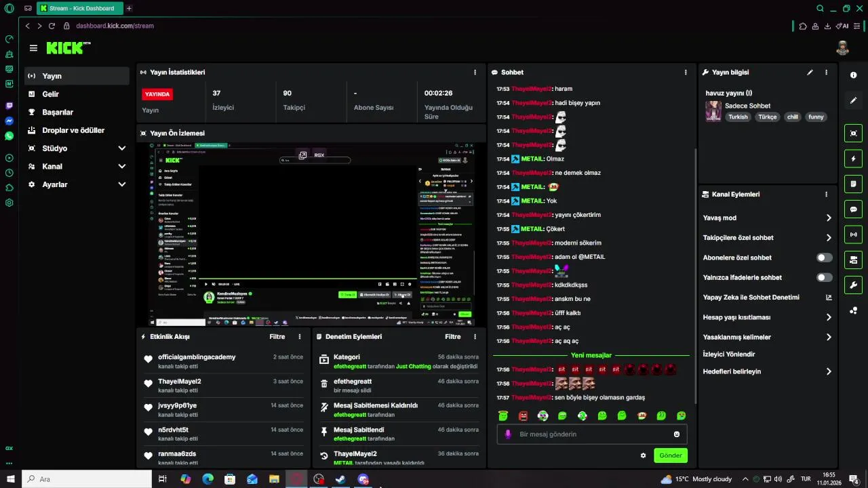Edit stream info with pencil icon in Yayın bilgisi
Screen dimensions: 868x488
point(810,73)
